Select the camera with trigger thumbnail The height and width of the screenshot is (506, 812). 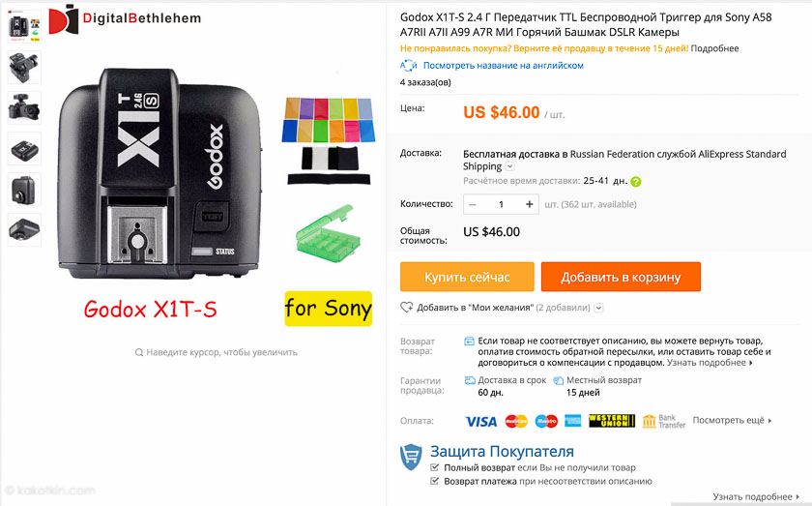tap(24, 107)
